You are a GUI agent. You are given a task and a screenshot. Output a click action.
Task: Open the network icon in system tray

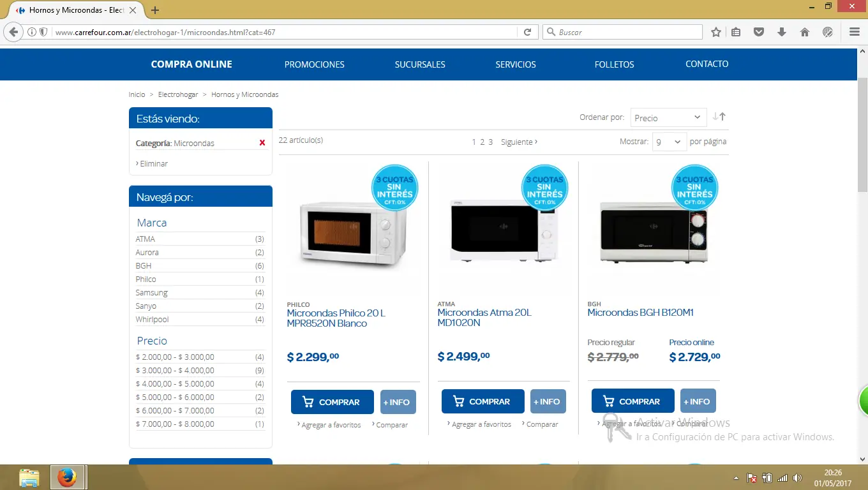782,478
